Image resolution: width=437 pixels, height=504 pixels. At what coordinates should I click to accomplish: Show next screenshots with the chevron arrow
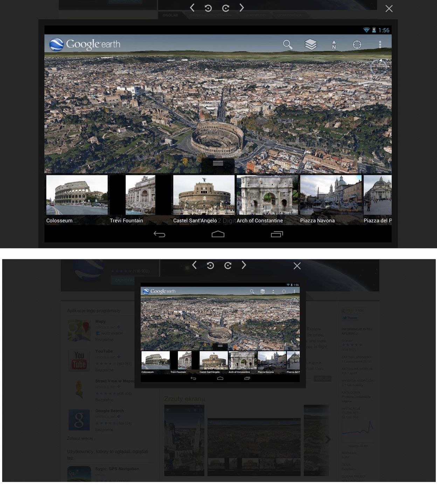(x=328, y=439)
